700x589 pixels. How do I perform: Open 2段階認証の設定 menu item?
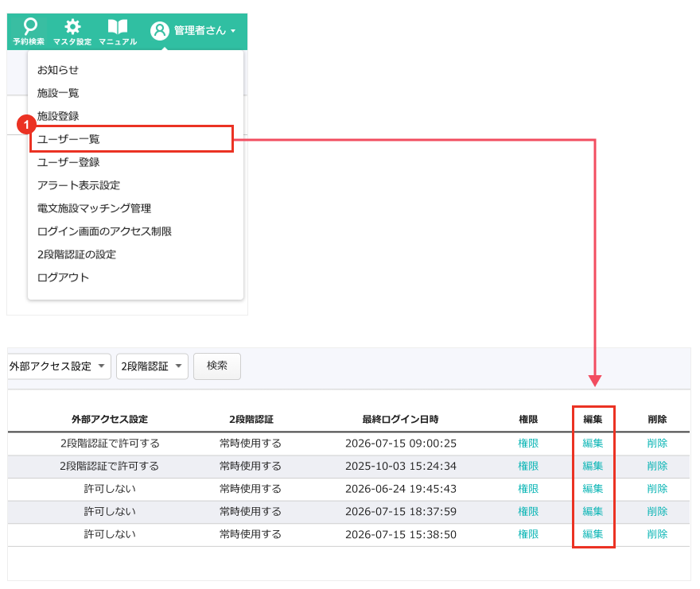[77, 254]
